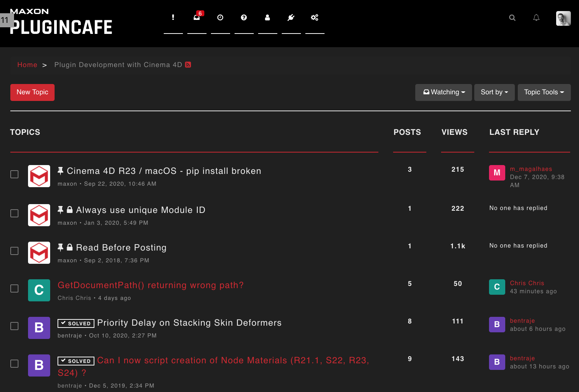Screen dimensions: 579x392
Task: Click Chris Chris topic author avatar
Action: (39, 290)
